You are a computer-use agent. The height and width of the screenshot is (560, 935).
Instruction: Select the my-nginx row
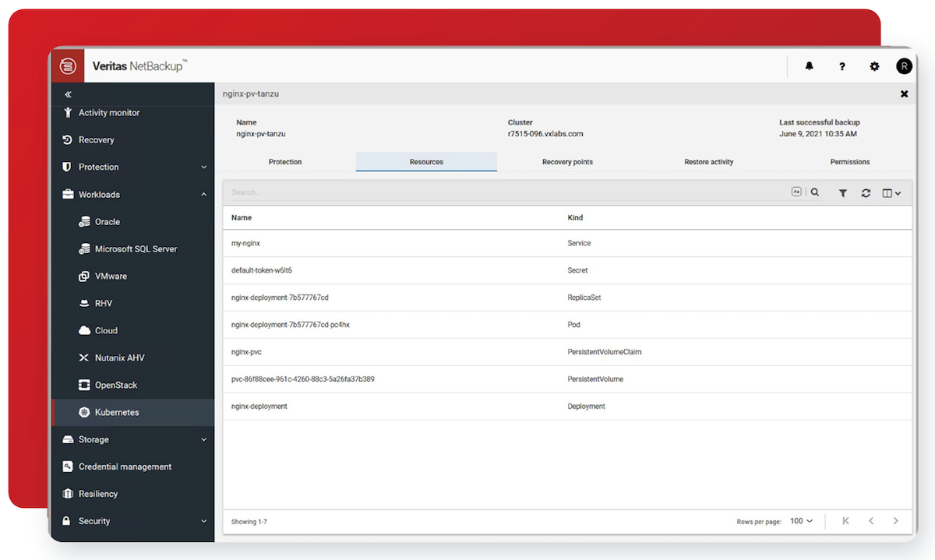567,244
